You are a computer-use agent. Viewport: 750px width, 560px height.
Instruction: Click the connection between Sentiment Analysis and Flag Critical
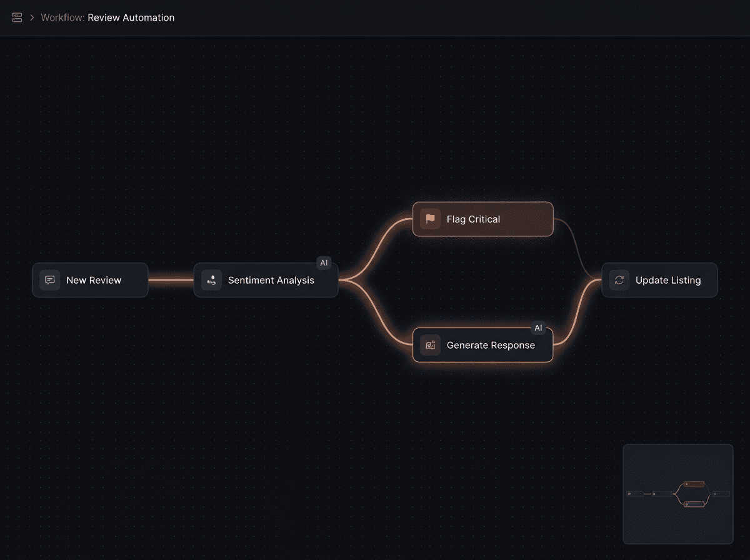tap(378, 249)
